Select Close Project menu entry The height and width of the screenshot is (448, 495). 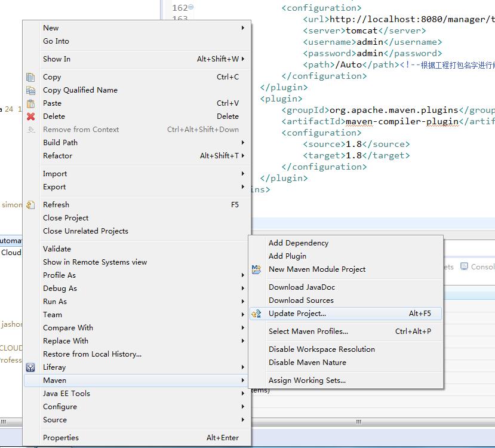click(137, 218)
